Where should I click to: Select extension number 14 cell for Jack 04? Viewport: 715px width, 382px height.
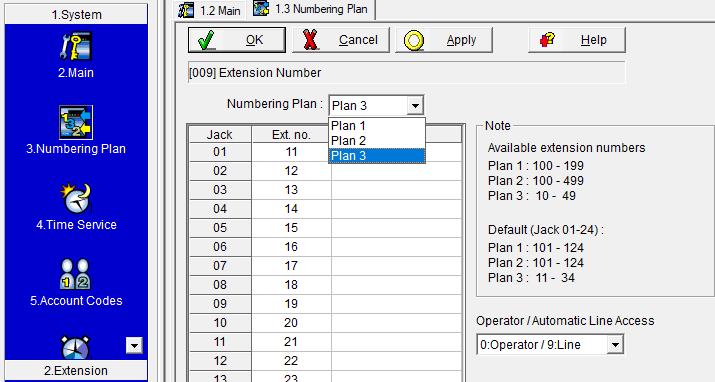pos(291,209)
